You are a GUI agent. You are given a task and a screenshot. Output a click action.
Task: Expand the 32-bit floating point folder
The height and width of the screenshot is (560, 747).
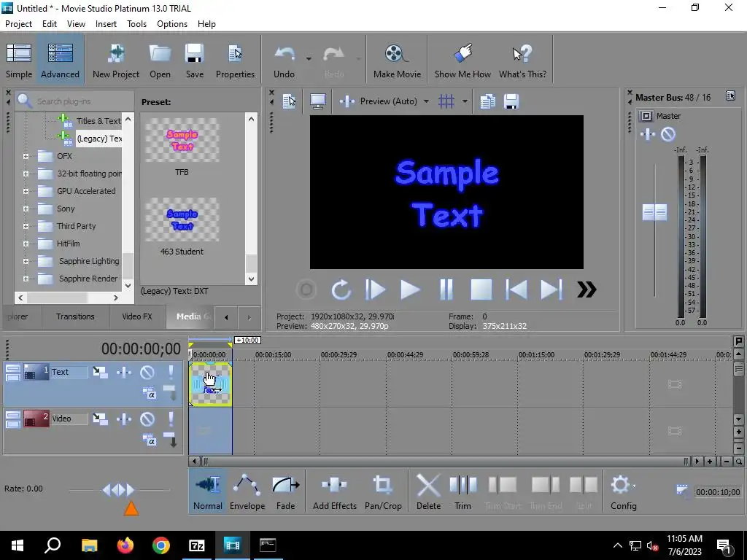[26, 174]
